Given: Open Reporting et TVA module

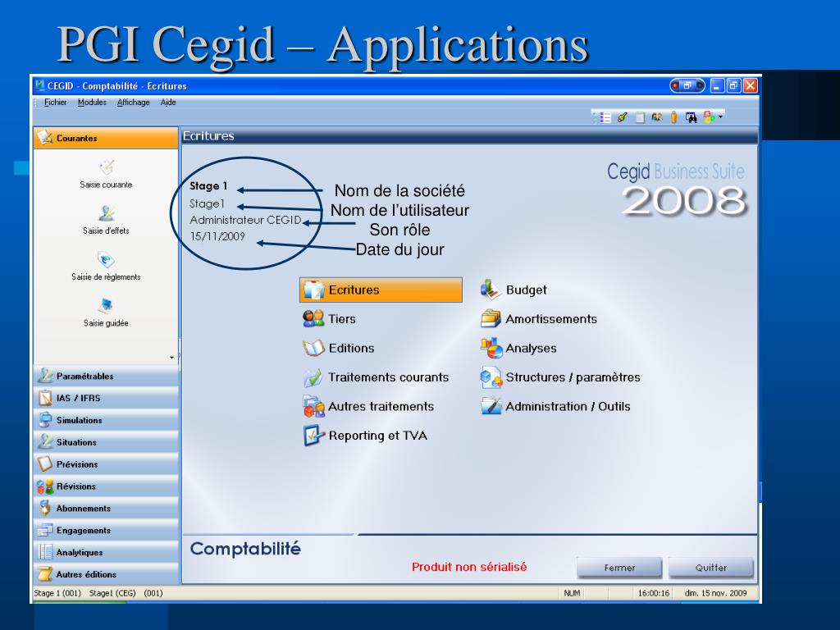Looking at the screenshot, I should [x=377, y=436].
